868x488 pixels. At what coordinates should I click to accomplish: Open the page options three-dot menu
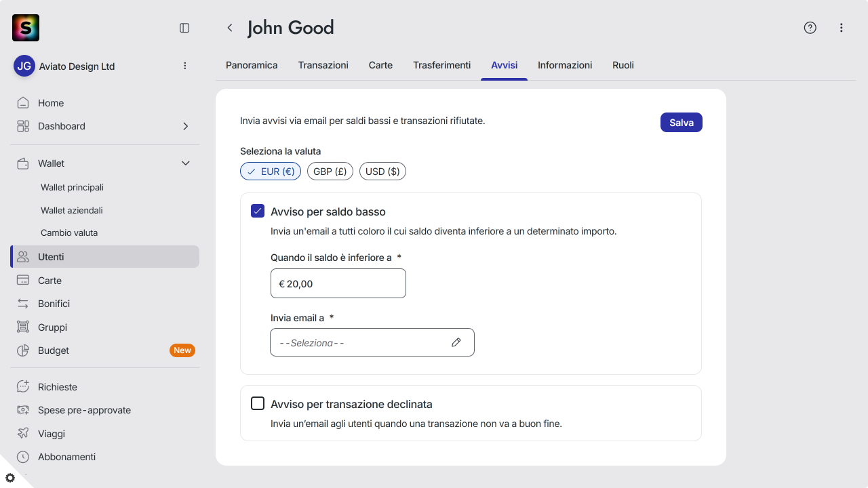(842, 28)
